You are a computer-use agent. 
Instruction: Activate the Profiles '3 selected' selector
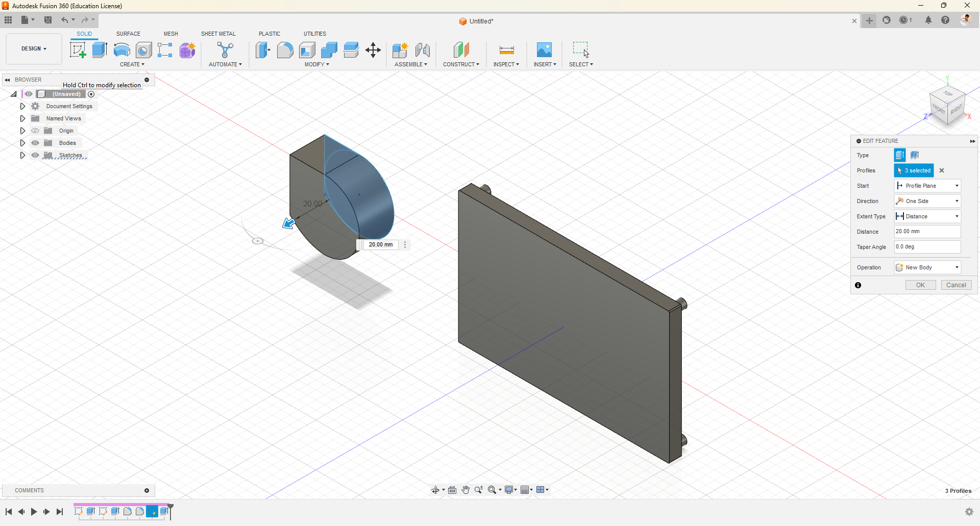[x=914, y=170]
